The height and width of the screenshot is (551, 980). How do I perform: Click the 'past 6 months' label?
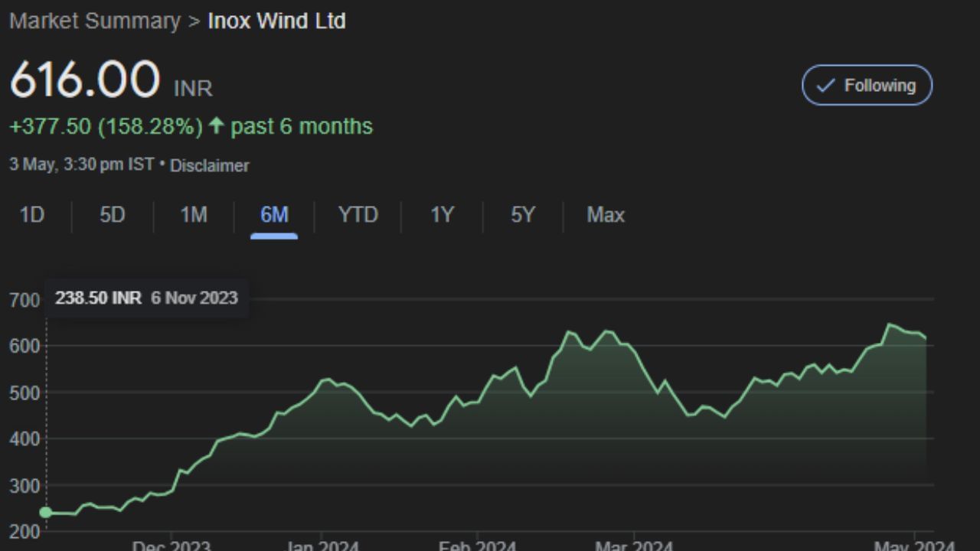302,126
